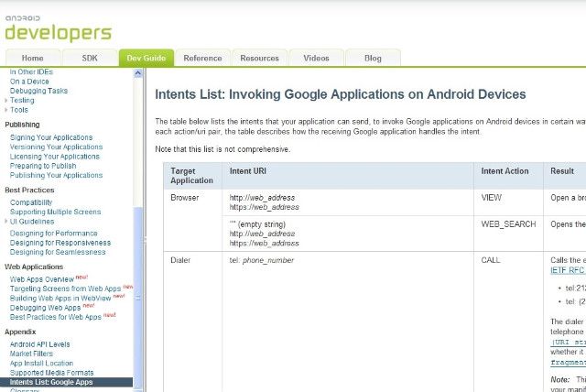Open Supporting Multiple Screens
This screenshot has width=586, height=392.
[x=55, y=212]
